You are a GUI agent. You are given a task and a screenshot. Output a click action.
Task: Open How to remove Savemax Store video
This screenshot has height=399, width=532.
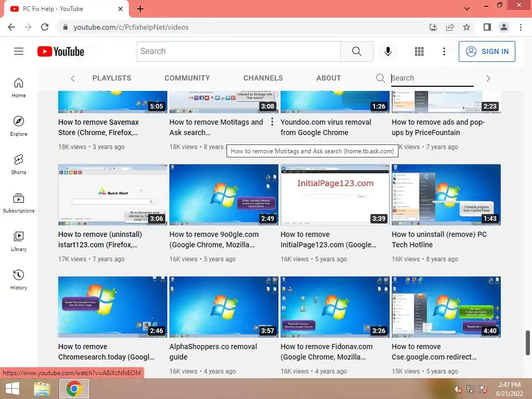[x=98, y=127]
